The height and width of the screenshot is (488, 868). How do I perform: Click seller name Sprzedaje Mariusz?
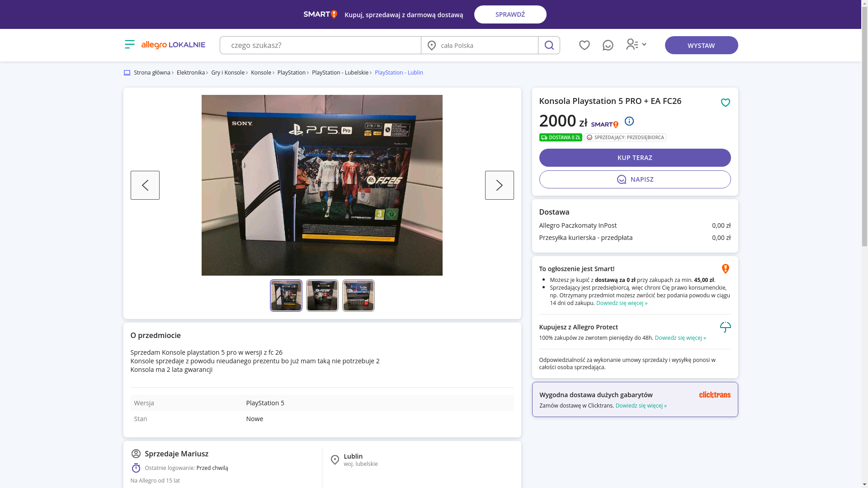pyautogui.click(x=176, y=454)
